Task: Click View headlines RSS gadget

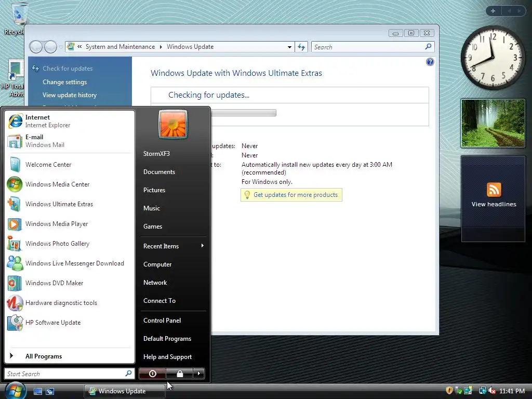Action: [x=494, y=198]
